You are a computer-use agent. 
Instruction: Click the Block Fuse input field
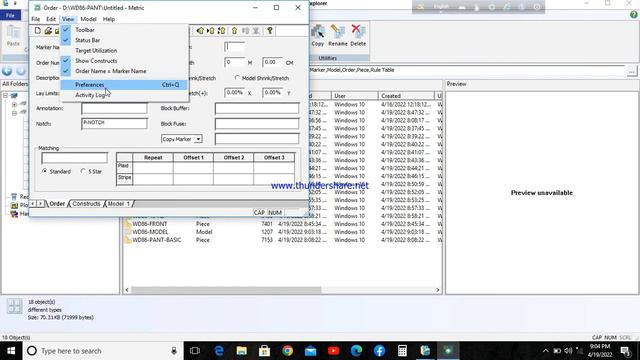pyautogui.click(x=257, y=124)
